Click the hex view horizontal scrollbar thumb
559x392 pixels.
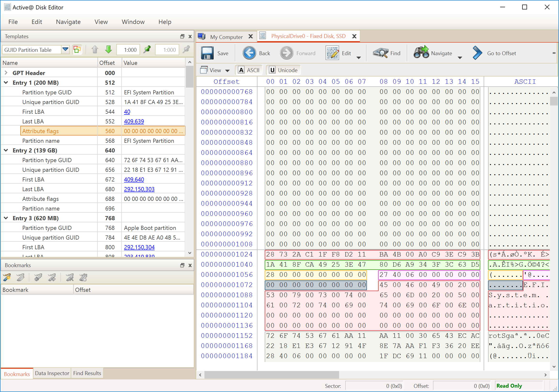pyautogui.click(x=272, y=375)
